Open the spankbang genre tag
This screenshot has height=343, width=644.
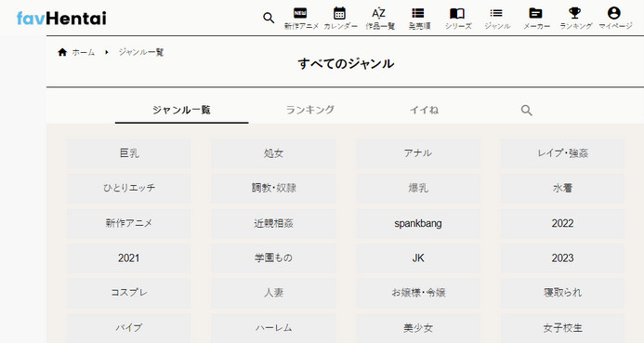click(x=418, y=223)
